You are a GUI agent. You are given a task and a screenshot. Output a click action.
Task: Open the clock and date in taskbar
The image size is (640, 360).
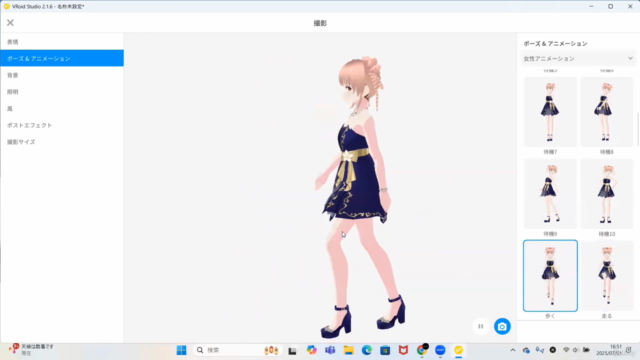609,350
